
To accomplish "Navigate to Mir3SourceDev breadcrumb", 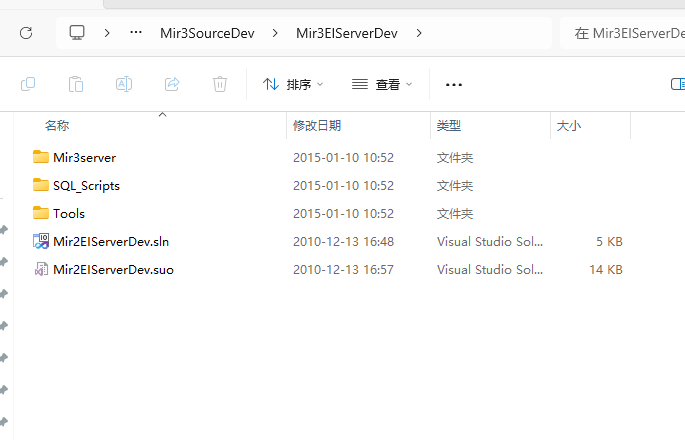I will tap(207, 33).
